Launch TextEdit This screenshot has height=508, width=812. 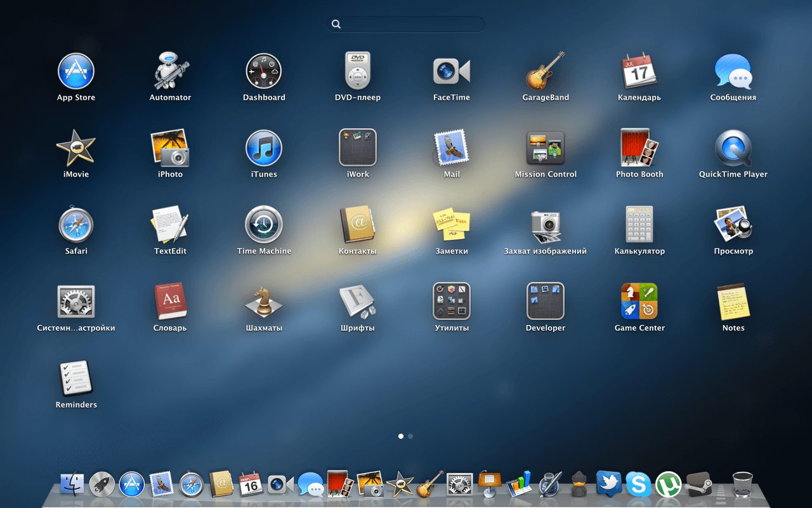pos(170,225)
